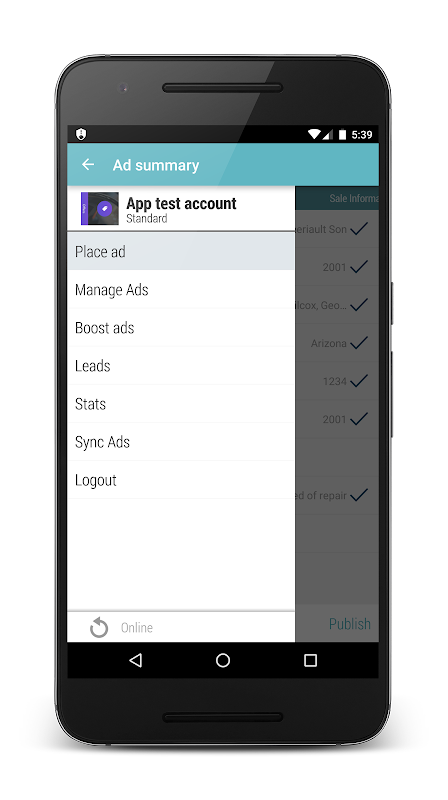
Task: Tap the Publish button
Action: (350, 623)
